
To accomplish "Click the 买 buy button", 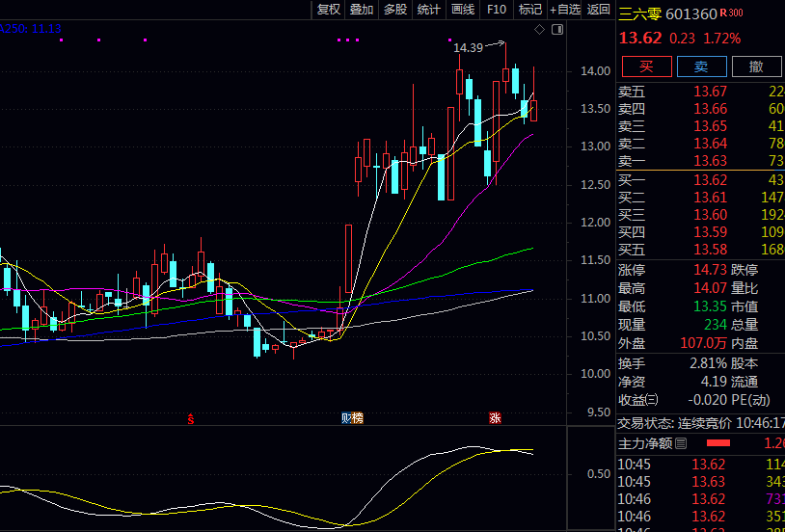I will coord(645,66).
